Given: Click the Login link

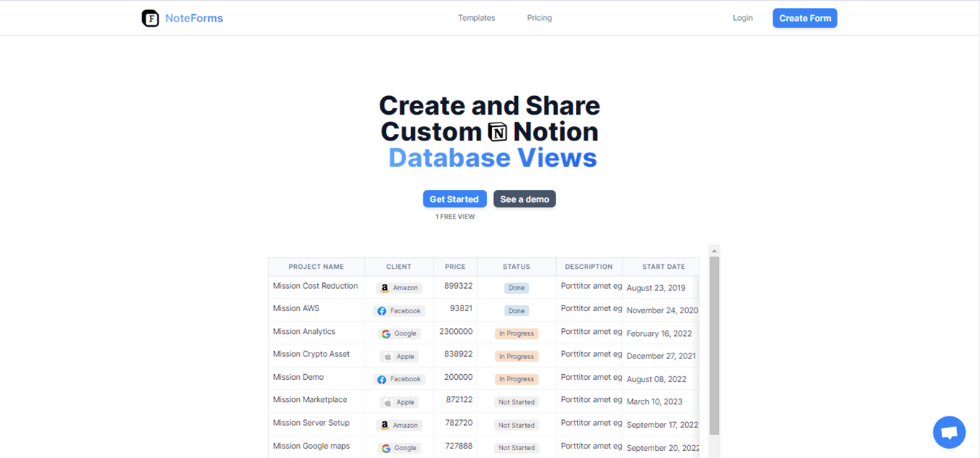Looking at the screenshot, I should pos(743,18).
